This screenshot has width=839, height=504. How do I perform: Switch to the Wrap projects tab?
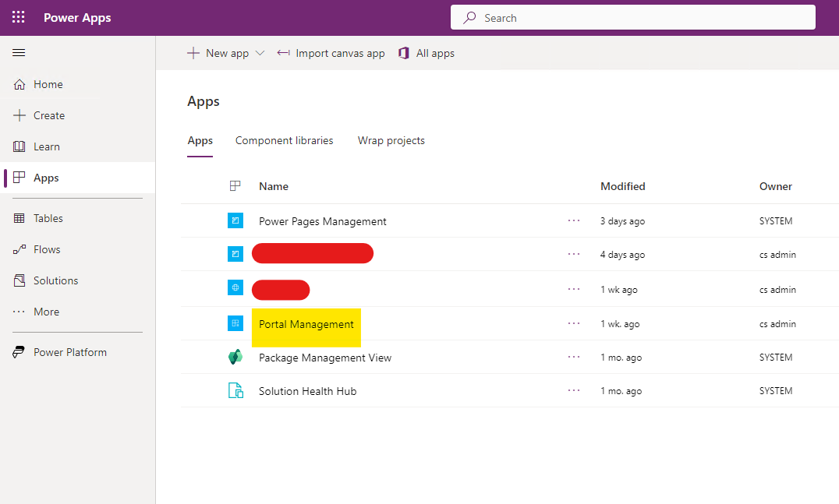[x=391, y=140]
